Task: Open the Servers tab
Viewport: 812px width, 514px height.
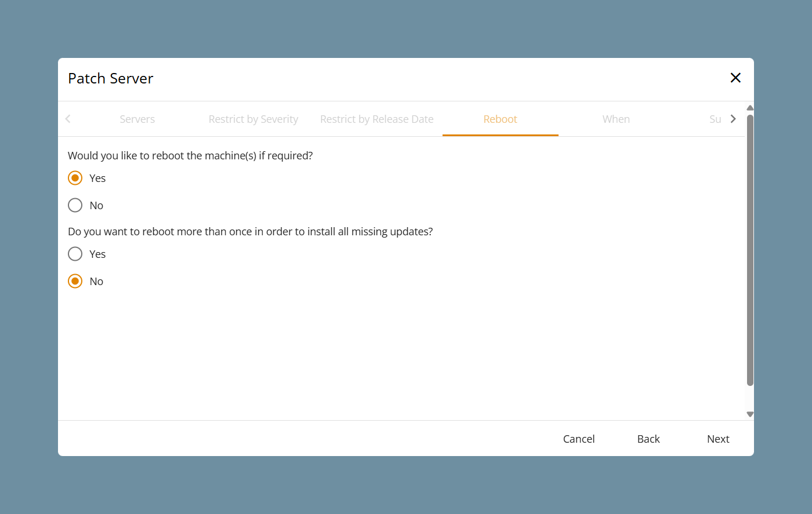Action: (137, 119)
